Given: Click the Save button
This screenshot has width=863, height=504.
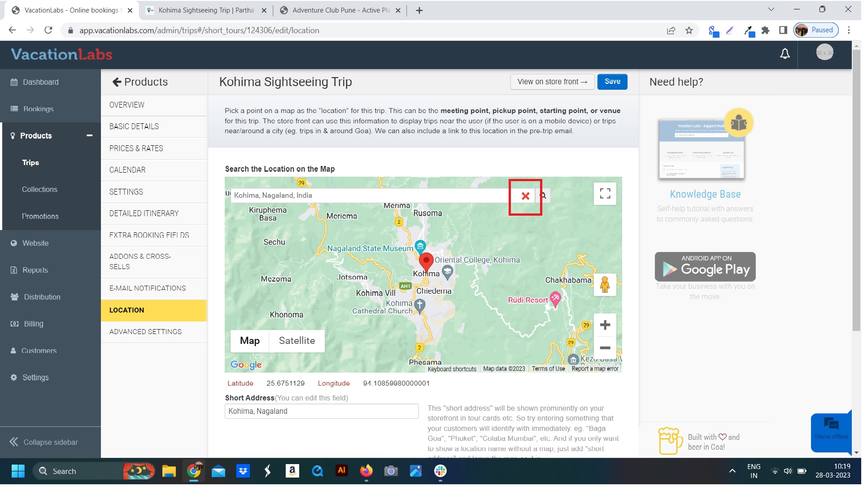Looking at the screenshot, I should tap(613, 82).
